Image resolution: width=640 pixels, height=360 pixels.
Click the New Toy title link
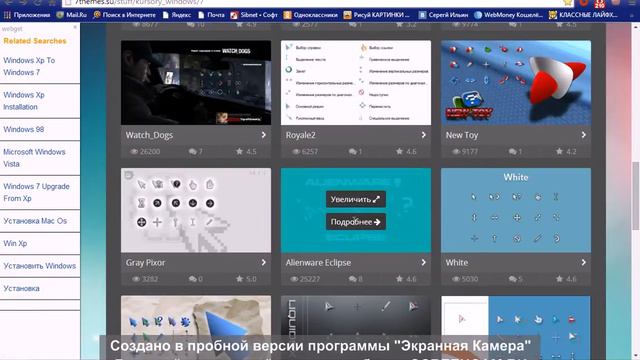click(462, 135)
